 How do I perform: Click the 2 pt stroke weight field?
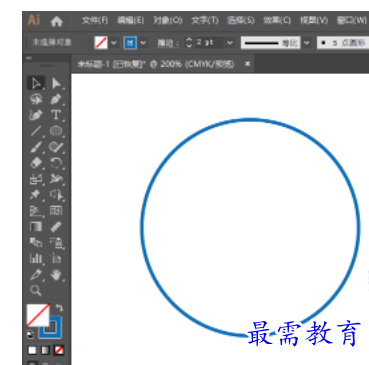point(209,42)
